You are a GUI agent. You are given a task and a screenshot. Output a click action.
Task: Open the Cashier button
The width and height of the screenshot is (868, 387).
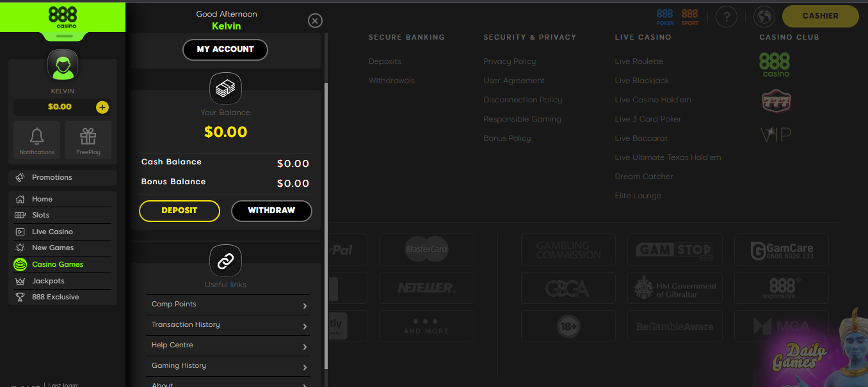(x=821, y=16)
